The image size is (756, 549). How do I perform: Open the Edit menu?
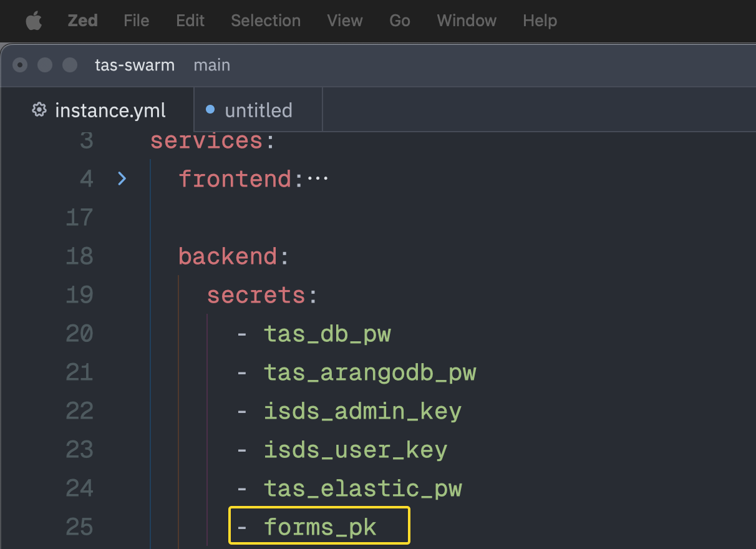click(x=190, y=21)
